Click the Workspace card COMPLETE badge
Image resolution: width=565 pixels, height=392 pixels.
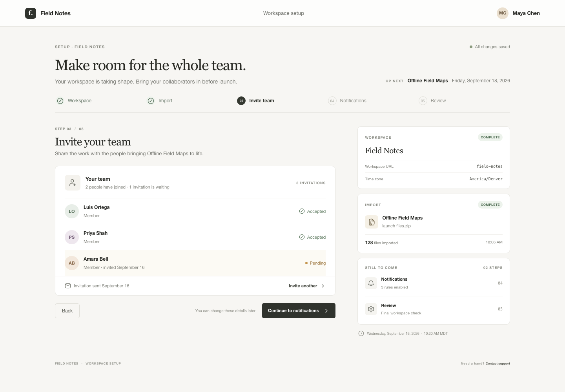click(490, 137)
